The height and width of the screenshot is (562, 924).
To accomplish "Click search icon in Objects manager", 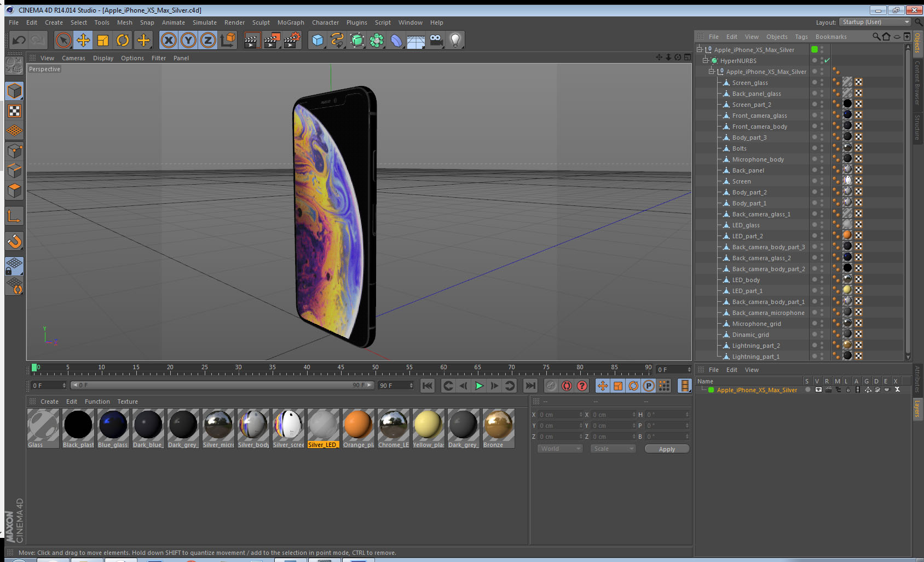I will pos(876,37).
